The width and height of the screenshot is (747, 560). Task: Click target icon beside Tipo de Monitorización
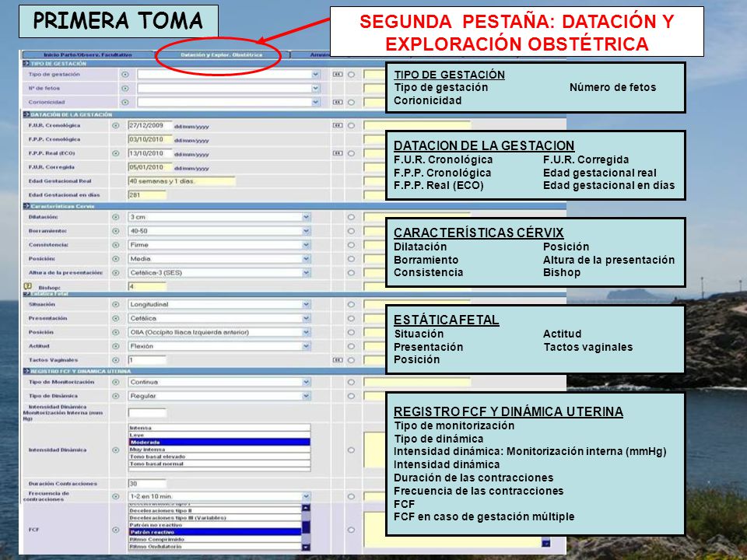[x=115, y=382]
